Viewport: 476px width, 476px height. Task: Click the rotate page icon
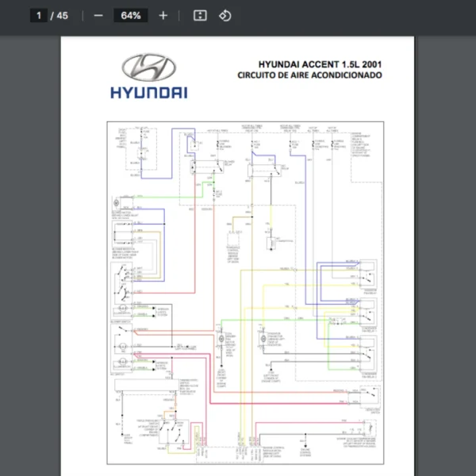click(225, 16)
